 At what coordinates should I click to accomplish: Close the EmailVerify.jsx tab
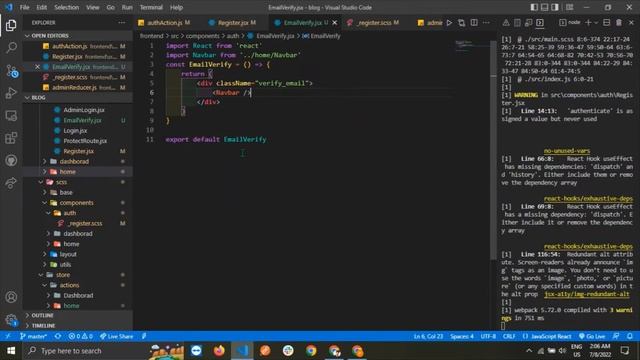tap(335, 23)
